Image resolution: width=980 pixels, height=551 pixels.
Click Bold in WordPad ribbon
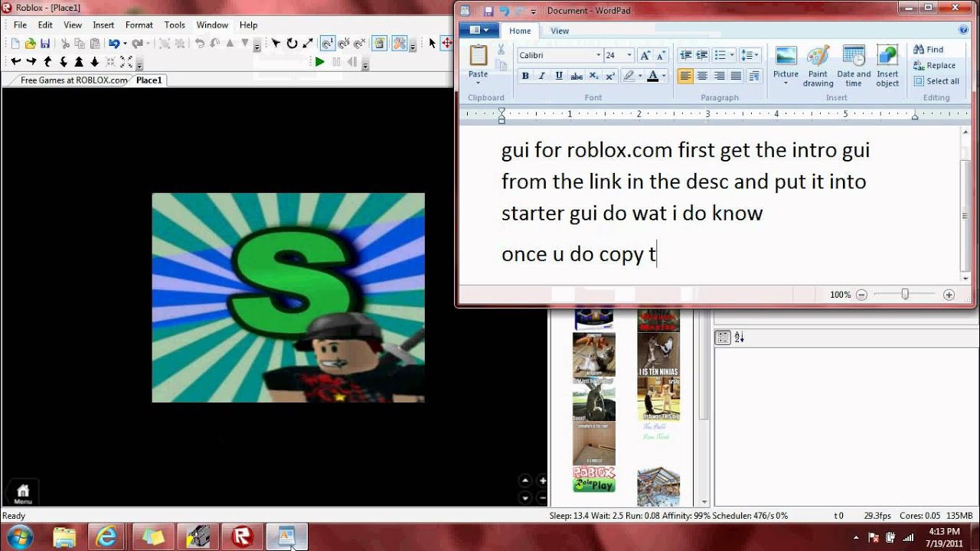[525, 76]
